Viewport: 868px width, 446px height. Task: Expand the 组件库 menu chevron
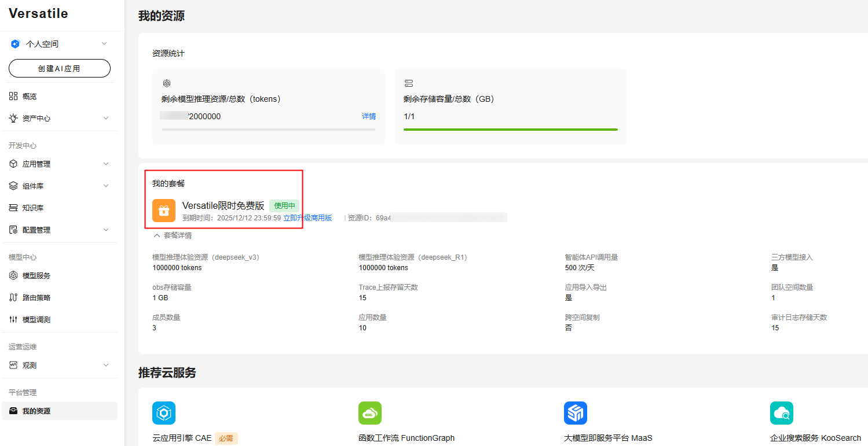106,186
